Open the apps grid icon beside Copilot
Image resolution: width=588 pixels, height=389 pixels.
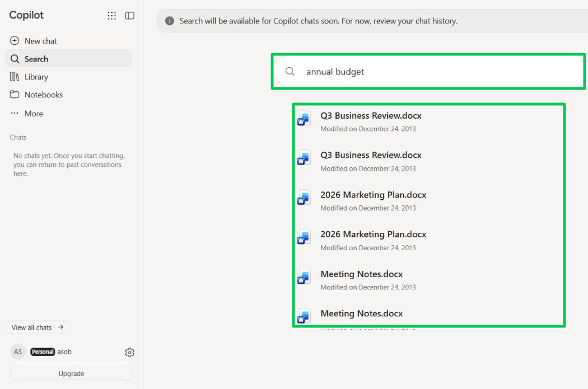pos(112,15)
